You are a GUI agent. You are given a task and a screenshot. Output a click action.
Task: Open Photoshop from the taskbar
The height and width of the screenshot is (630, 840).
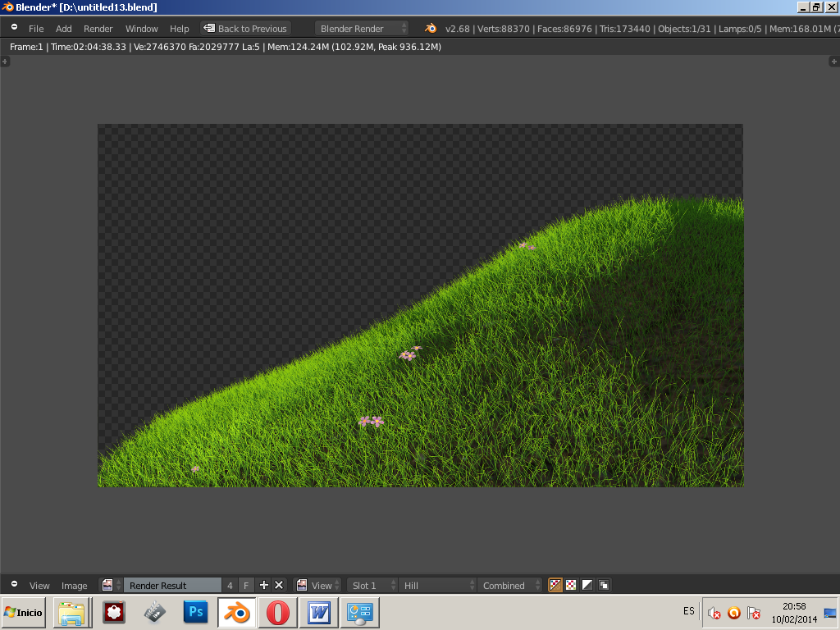pyautogui.click(x=195, y=613)
